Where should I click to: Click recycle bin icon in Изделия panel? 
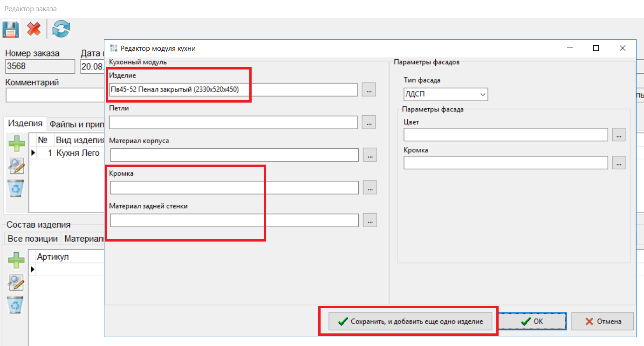[x=17, y=188]
